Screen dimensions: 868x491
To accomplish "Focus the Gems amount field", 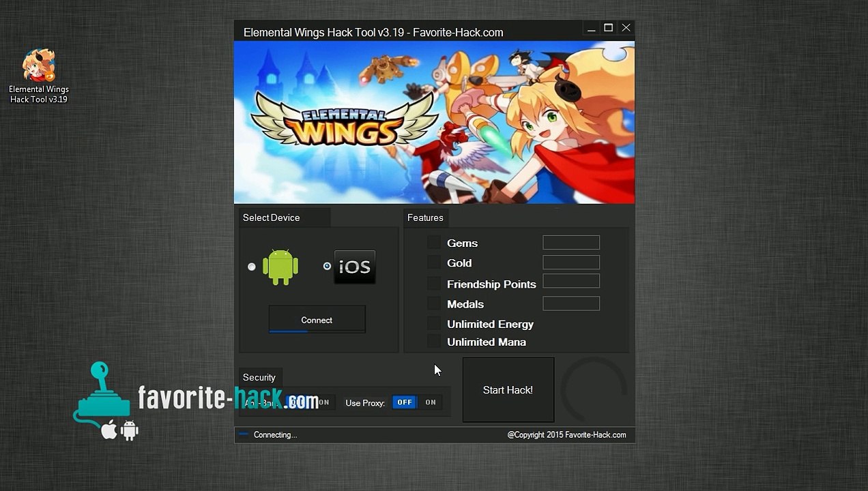I will tap(571, 242).
